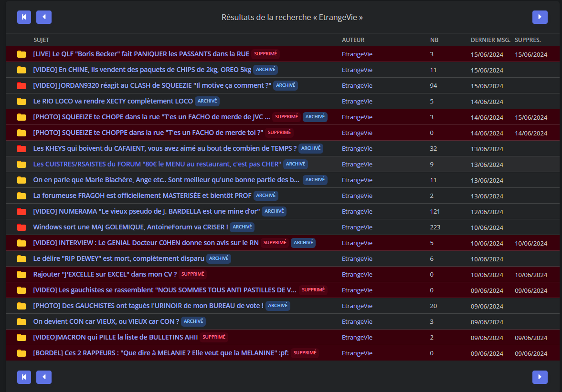Viewport: 562px width, 392px height.
Task: Click SUPPRES. column header
Action: point(528,40)
